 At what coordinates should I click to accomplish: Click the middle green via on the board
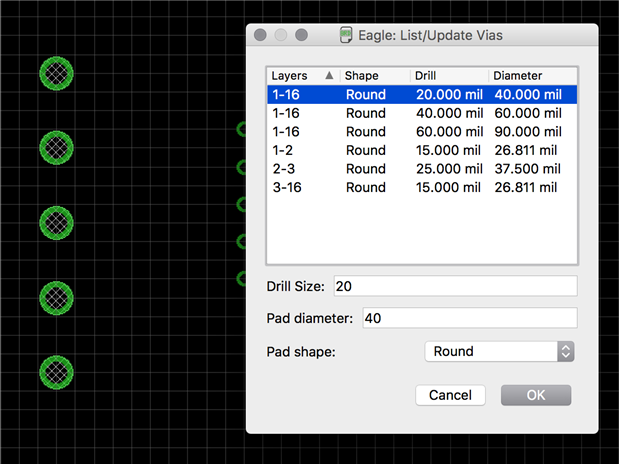[x=56, y=222]
